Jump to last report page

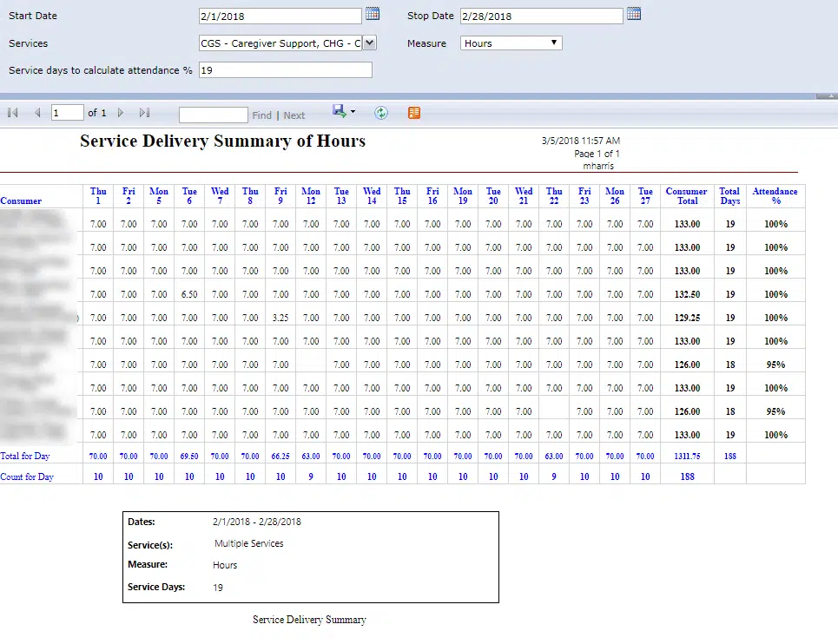click(144, 113)
